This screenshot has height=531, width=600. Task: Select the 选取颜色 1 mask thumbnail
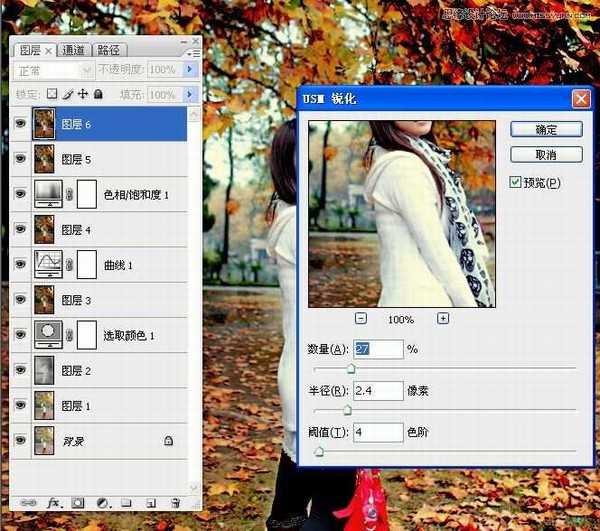[x=87, y=335]
